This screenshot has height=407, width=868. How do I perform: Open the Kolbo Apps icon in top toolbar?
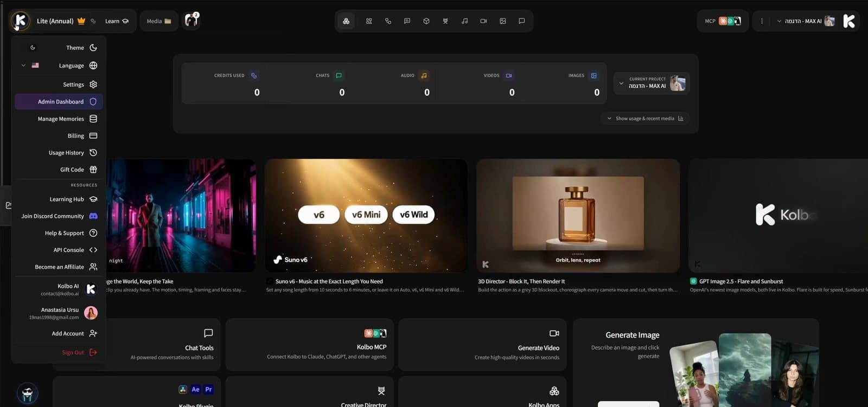click(346, 21)
